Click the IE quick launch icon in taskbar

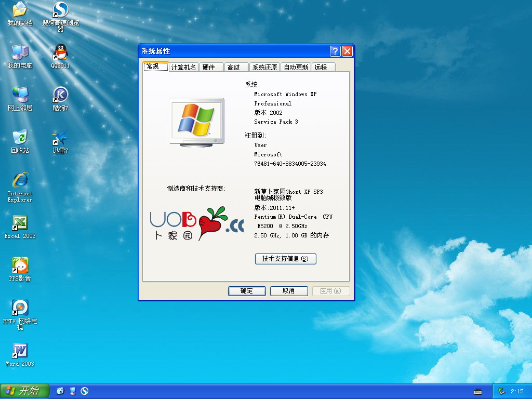point(60,391)
